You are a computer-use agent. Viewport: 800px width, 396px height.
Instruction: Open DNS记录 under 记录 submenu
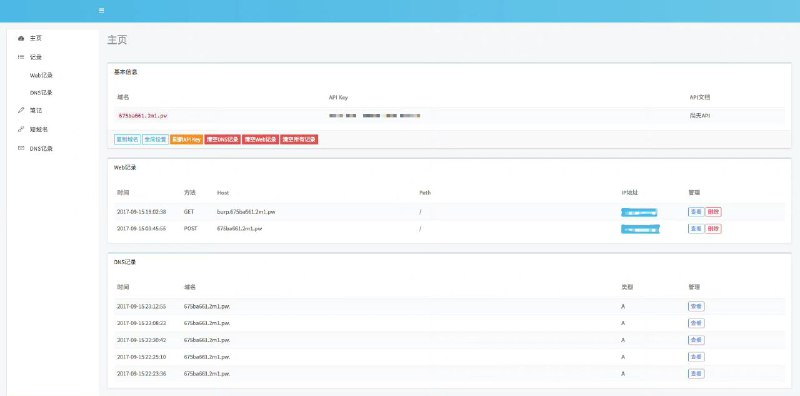click(x=41, y=93)
